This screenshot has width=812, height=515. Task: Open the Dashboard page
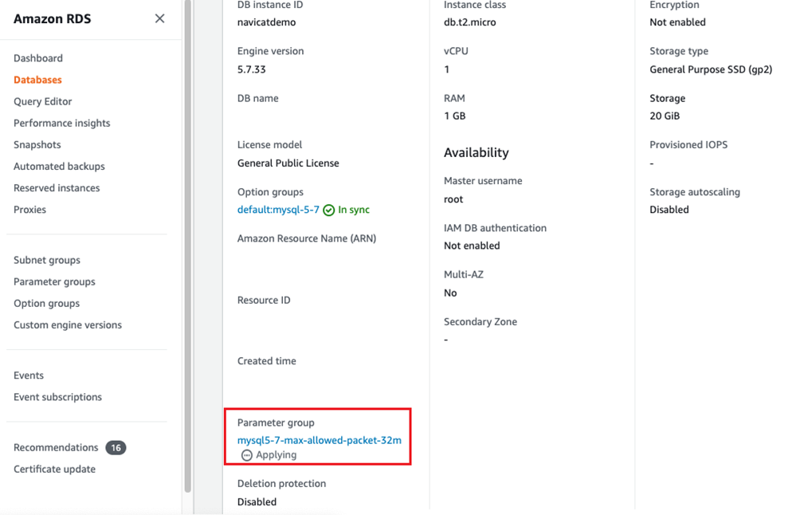(x=38, y=58)
